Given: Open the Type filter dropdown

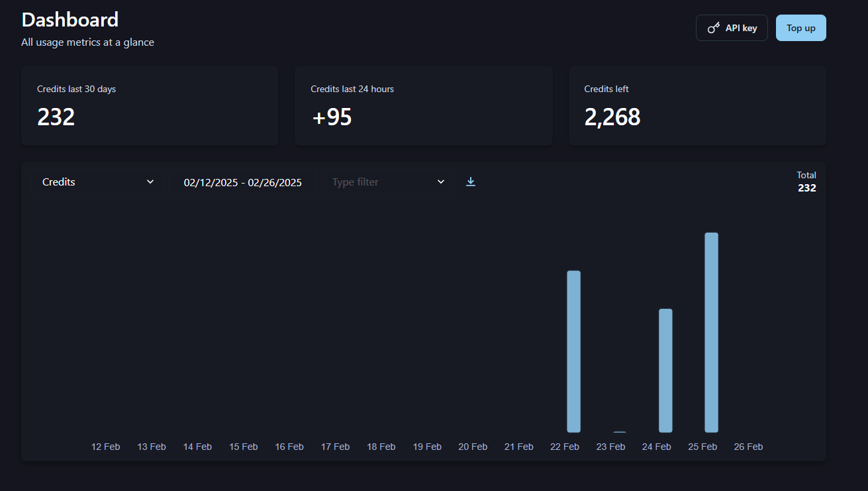Looking at the screenshot, I should pyautogui.click(x=387, y=182).
